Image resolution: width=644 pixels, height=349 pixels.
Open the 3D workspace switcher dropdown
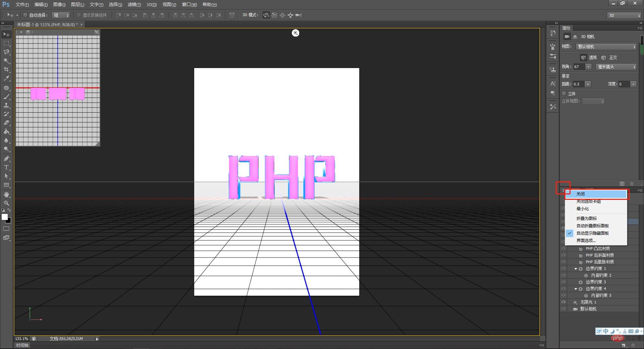[624, 15]
